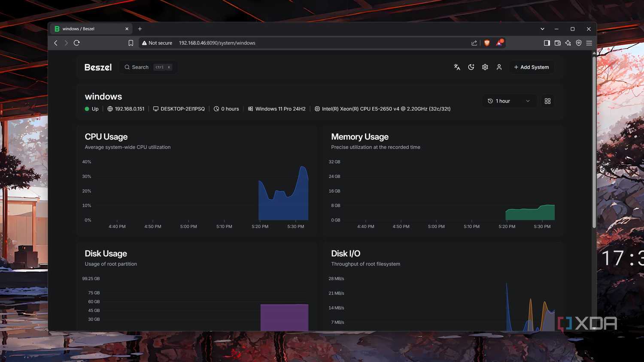Screen dimensions: 644x362
Task: Click the Disk I/O heading
Action: [x=346, y=253]
